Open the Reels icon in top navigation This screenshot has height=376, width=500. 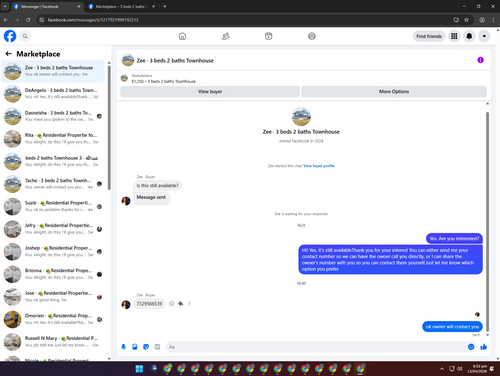pos(268,36)
